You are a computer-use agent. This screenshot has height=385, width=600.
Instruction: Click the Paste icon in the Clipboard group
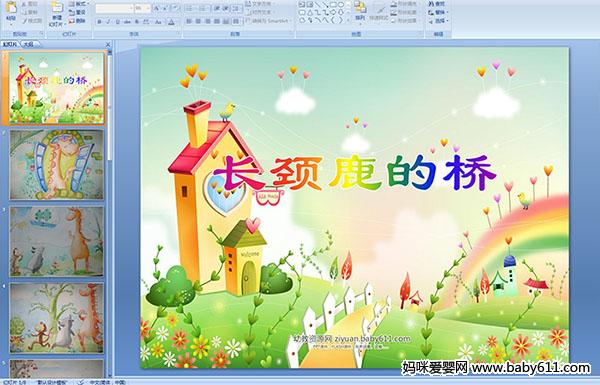pyautogui.click(x=11, y=8)
